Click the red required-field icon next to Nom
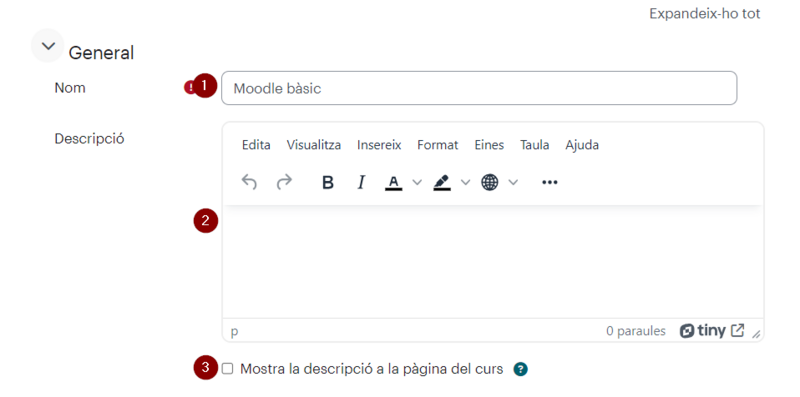Viewport: 800px width, 397px height. (189, 88)
